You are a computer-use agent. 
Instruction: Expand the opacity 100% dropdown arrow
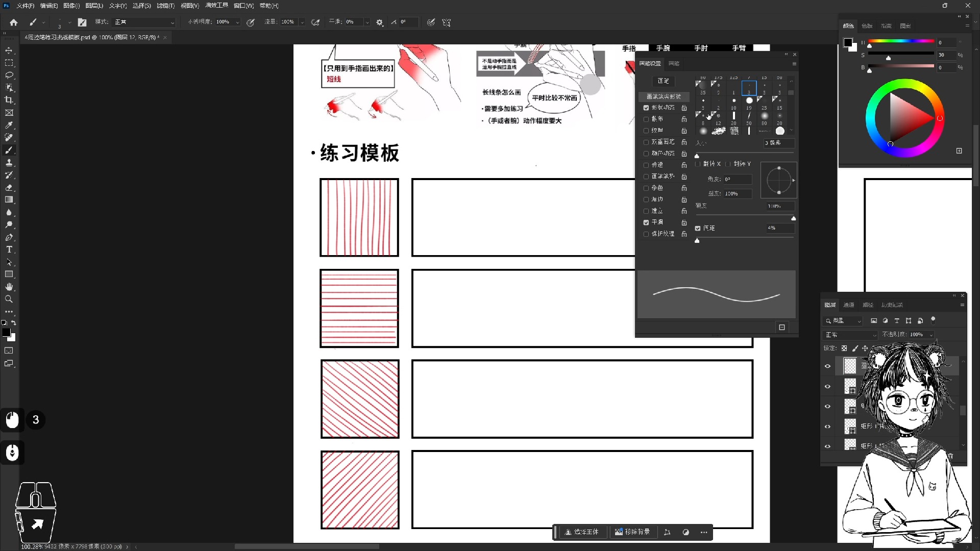pyautogui.click(x=237, y=22)
